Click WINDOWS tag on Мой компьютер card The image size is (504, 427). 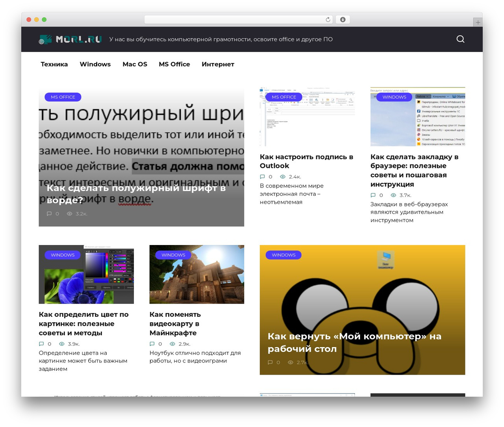283,255
